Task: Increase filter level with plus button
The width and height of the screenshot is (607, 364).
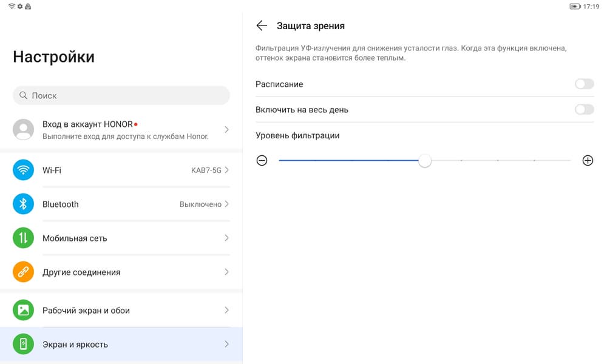Action: pos(588,161)
